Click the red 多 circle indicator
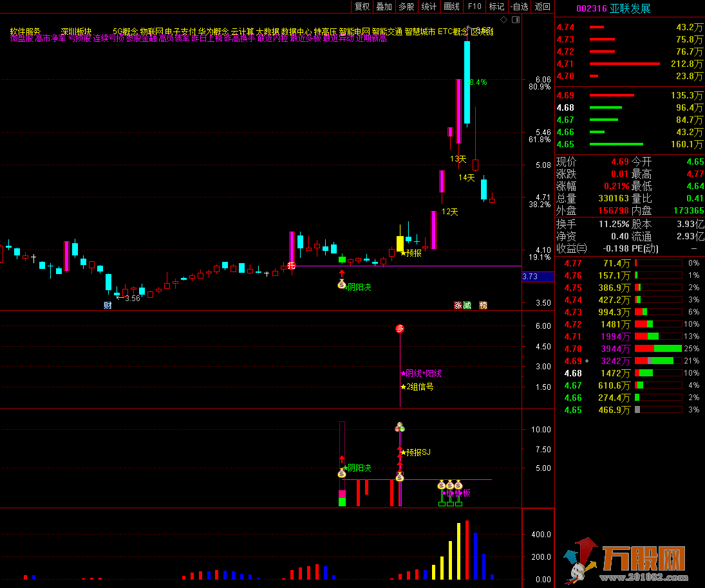 [400, 329]
